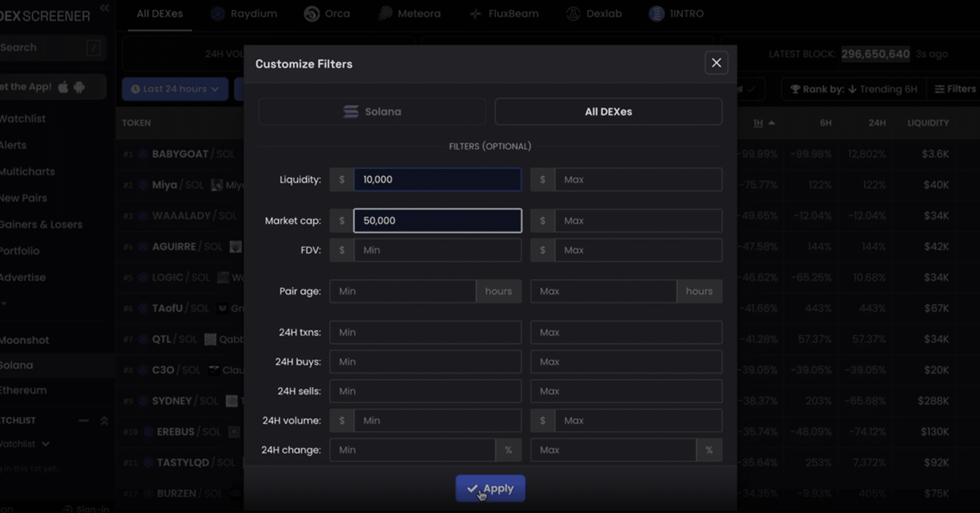This screenshot has width=980, height=513.
Task: Open Portfolio in the sidebar
Action: (x=20, y=251)
